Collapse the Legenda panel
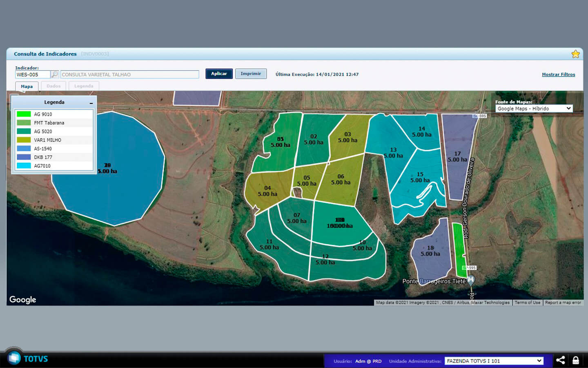 click(x=91, y=103)
